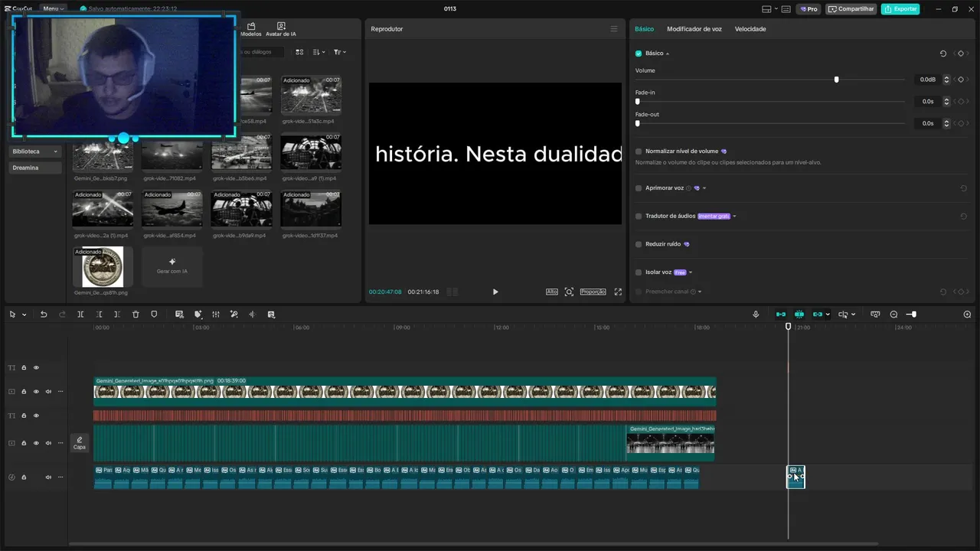This screenshot has height=551, width=980.
Task: Select Dreamina in the sidebar
Action: [x=35, y=168]
